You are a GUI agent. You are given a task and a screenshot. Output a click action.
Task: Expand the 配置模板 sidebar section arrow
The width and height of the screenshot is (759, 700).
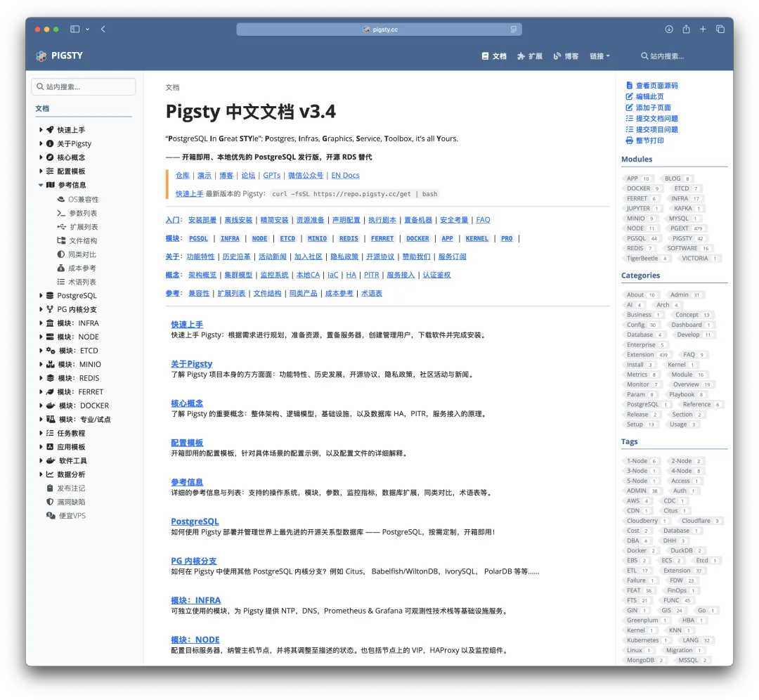pyautogui.click(x=41, y=171)
